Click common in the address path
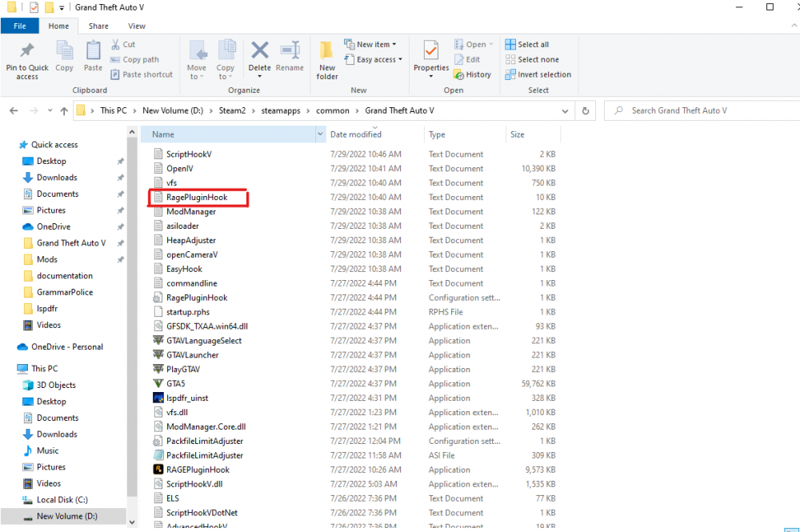 [x=333, y=110]
